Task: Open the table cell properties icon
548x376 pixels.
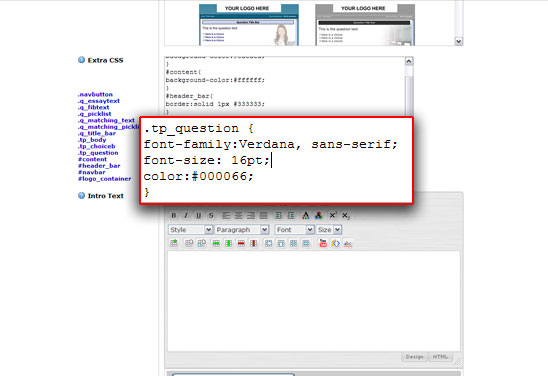Action: click(x=202, y=243)
